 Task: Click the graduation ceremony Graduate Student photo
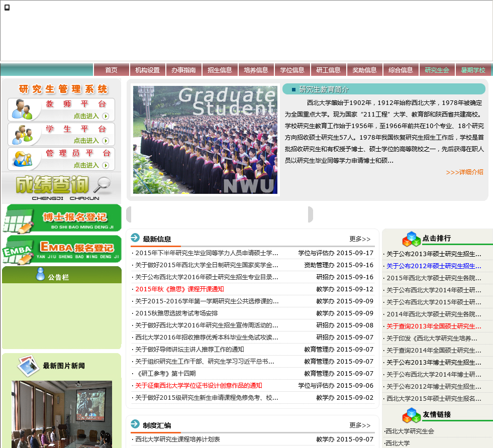pyautogui.click(x=205, y=140)
